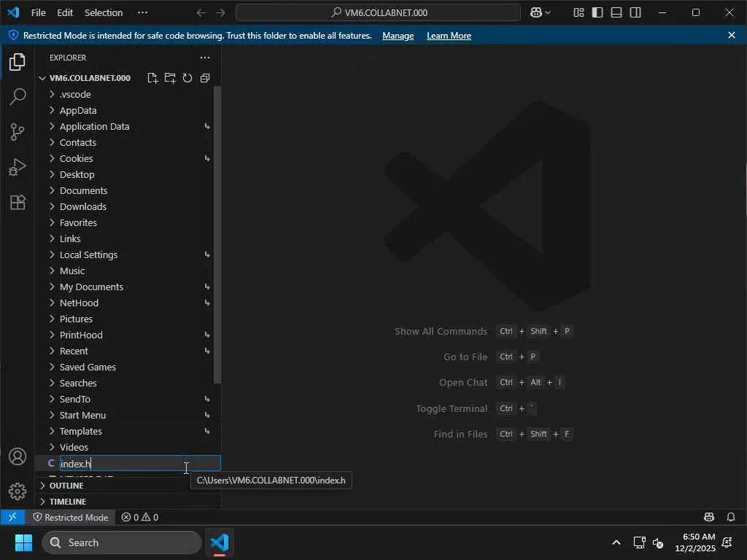
Task: Toggle the Primary Side Bar
Action: 597,13
